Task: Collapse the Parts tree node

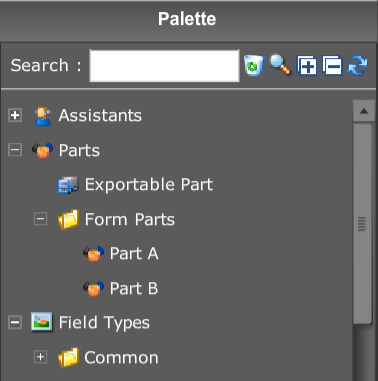Action: (x=15, y=150)
